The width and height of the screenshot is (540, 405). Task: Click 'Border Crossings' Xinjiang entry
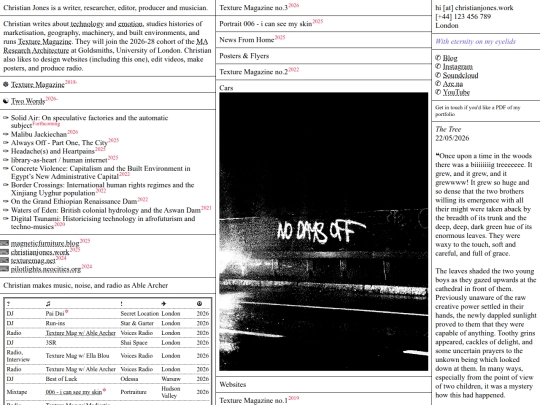[x=102, y=189]
